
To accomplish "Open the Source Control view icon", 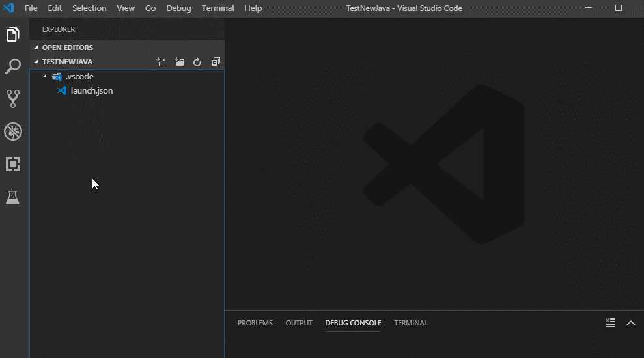I will (13, 99).
